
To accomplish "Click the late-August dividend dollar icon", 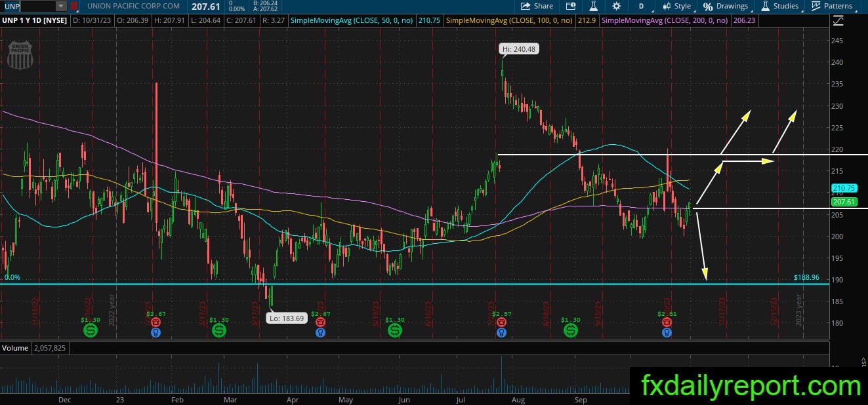I will pos(571,332).
